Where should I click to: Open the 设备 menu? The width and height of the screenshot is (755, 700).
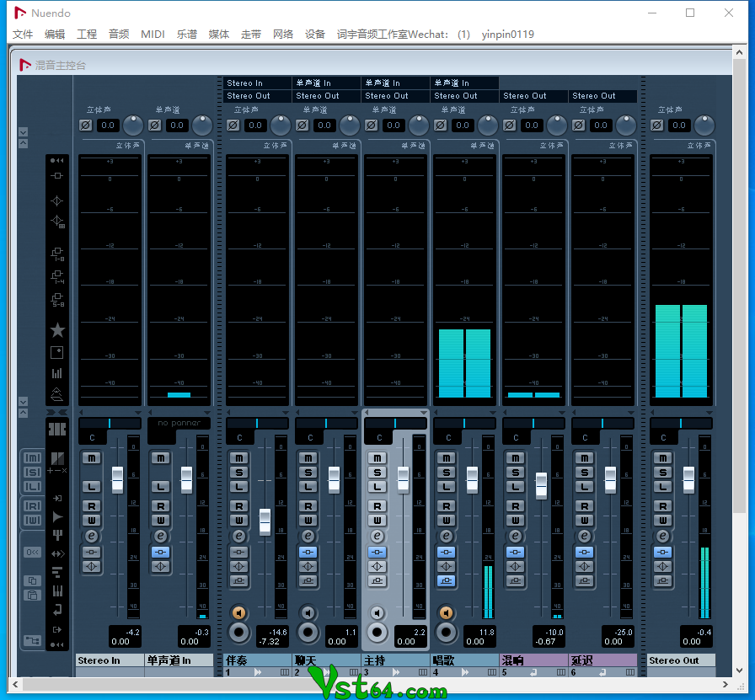[315, 35]
